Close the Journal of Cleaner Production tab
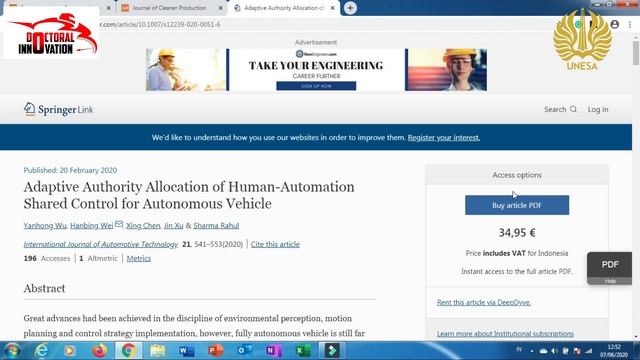This screenshot has height=360, width=640. tap(220, 8)
